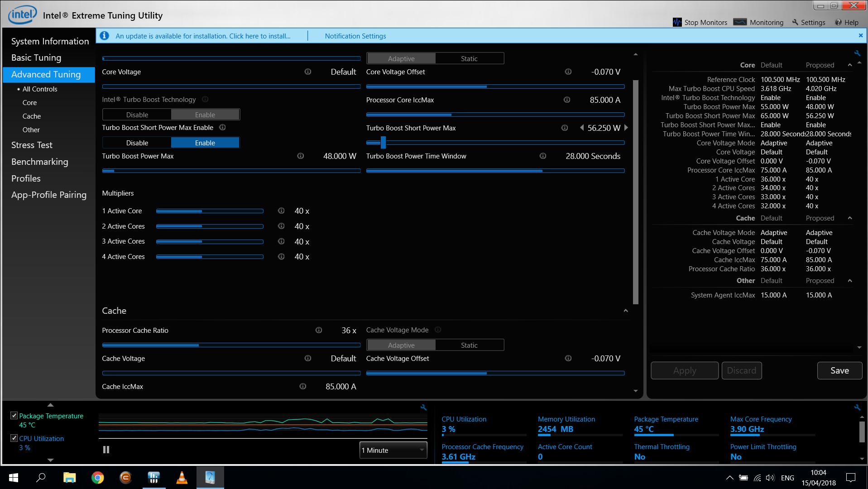Set Core Voltage Mode to Static
868x489 pixels.
469,58
